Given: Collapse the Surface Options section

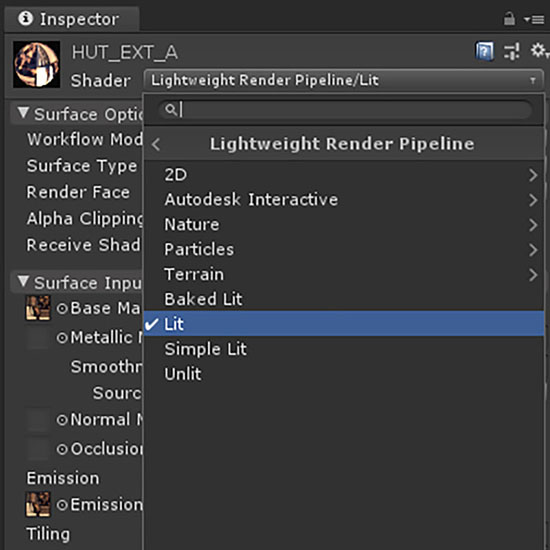Looking at the screenshot, I should (23, 113).
